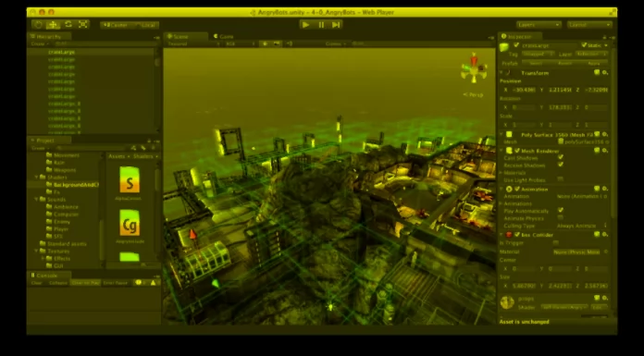Viewport: 644px width, 356px height.
Task: Toggle game overlay image icon in Scene toolbar
Action: point(277,43)
